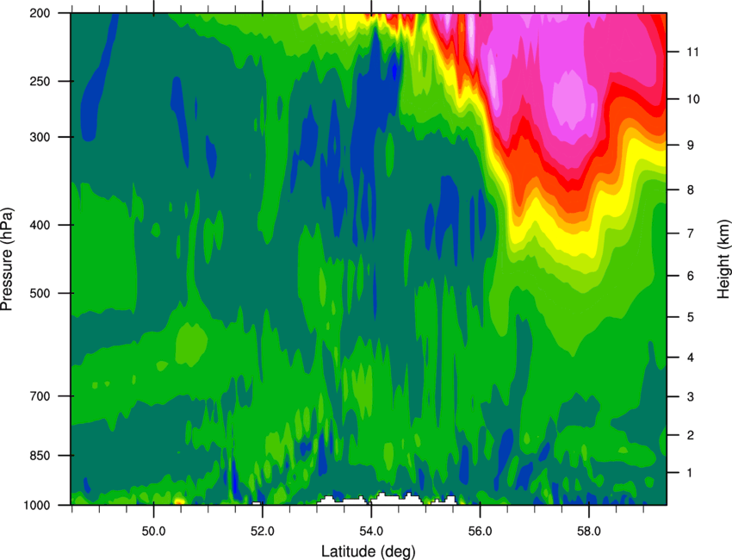Select the 850 pressure tick label
732x560 pixels.
(x=40, y=456)
